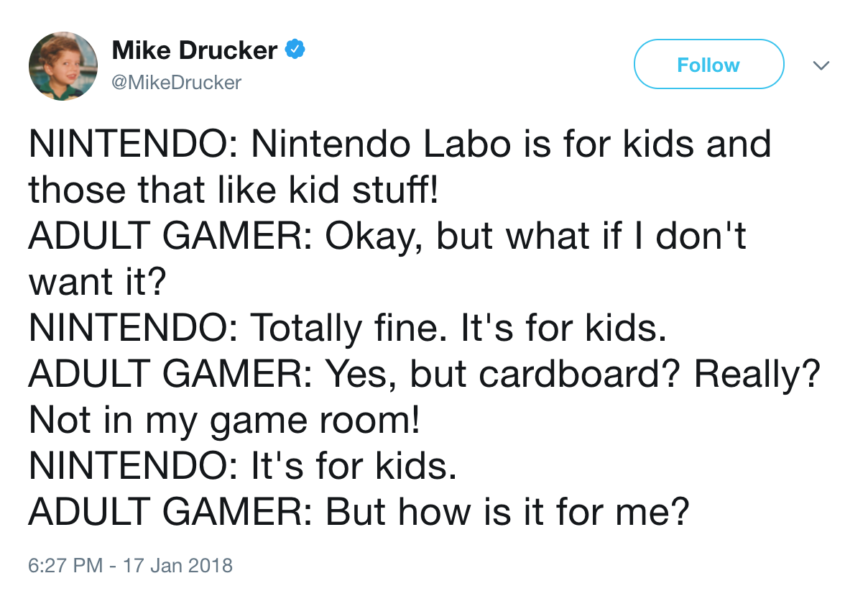Click the 'want it?' text line
This screenshot has width=868, height=591.
tap(97, 282)
